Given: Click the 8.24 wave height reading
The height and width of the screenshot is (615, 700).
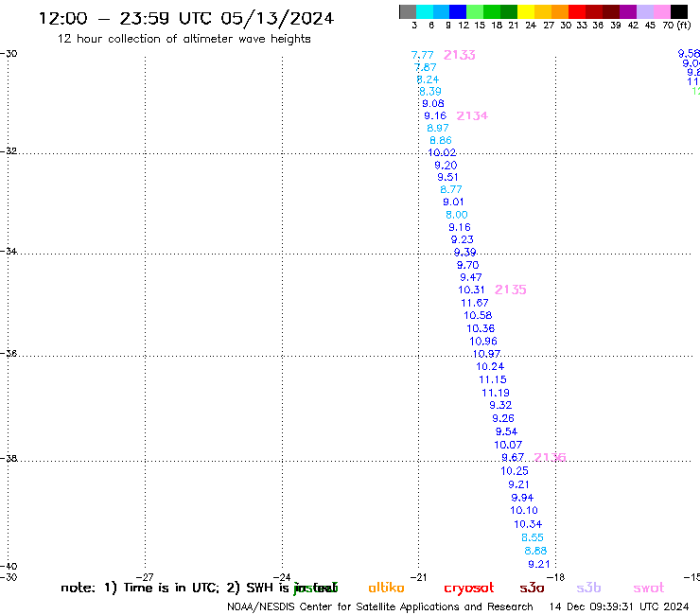Looking at the screenshot, I should tap(429, 79).
